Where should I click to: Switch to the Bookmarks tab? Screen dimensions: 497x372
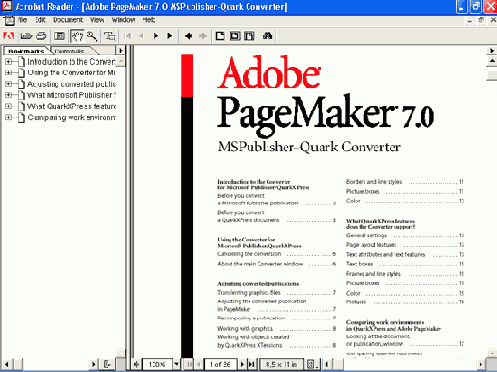[26, 51]
